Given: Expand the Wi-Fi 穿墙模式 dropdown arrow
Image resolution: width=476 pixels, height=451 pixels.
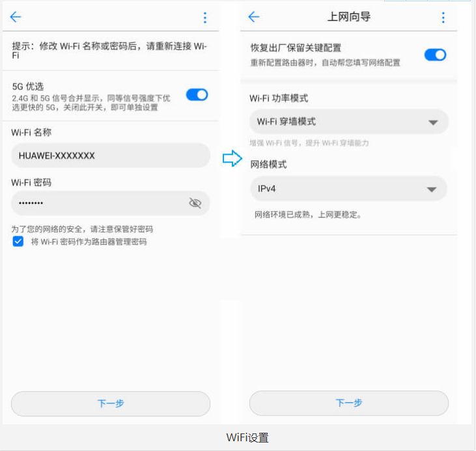Looking at the screenshot, I should [432, 122].
